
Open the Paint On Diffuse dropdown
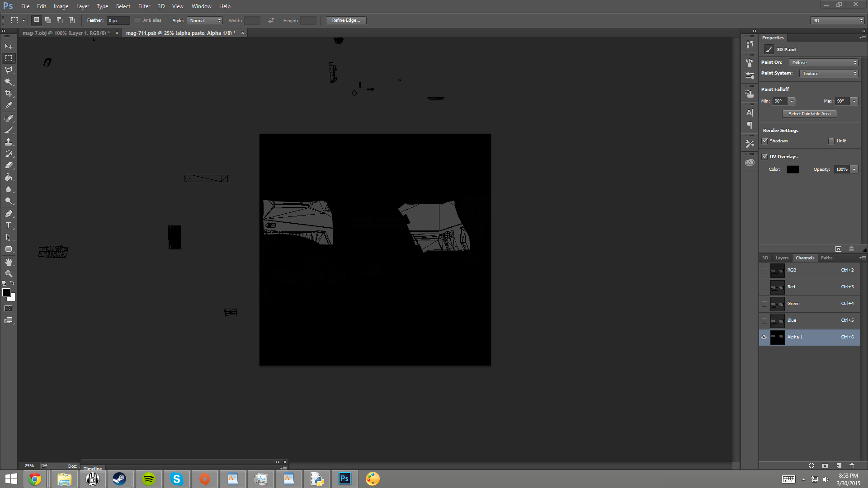coord(823,63)
